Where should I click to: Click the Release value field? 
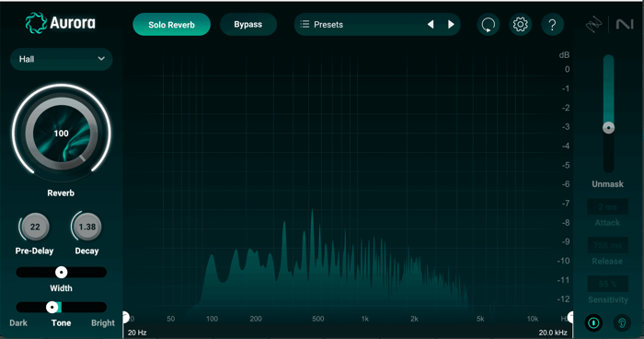(x=607, y=245)
